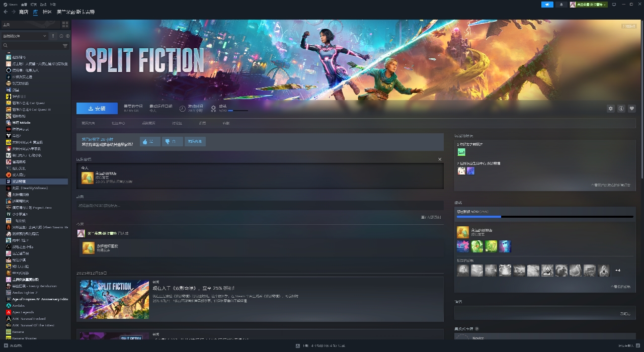Open Friends and Chat at bottom right
The width and height of the screenshot is (644, 352).
click(x=630, y=345)
